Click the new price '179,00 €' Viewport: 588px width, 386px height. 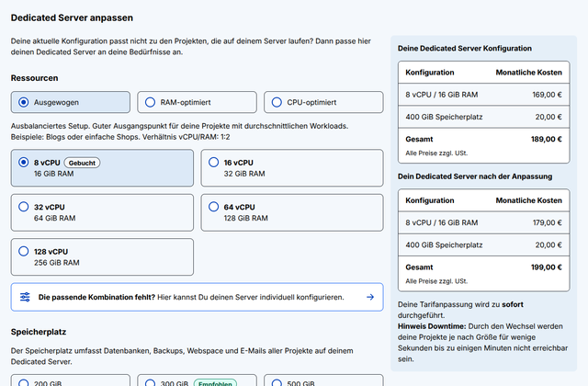coord(548,222)
